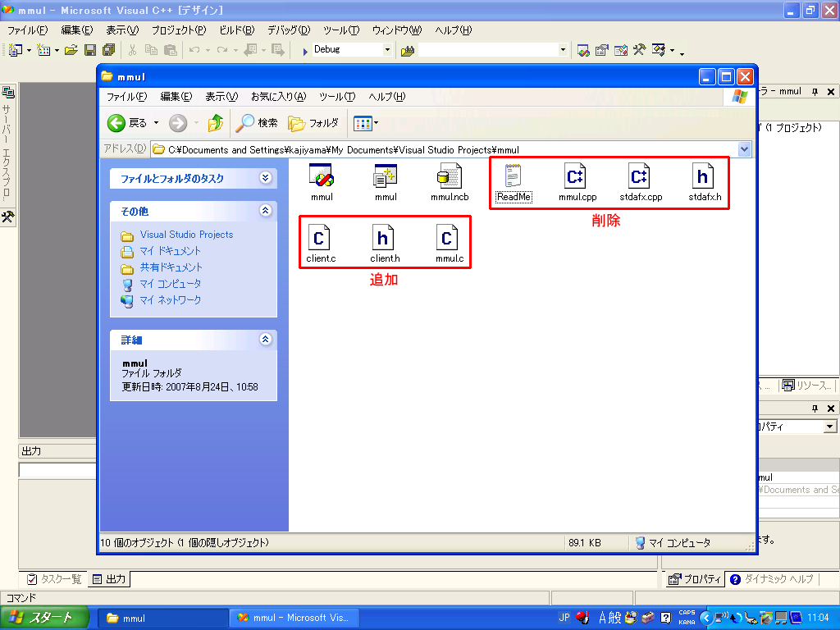Open the Debug configuration dropdown
The image size is (840, 630).
tap(387, 50)
